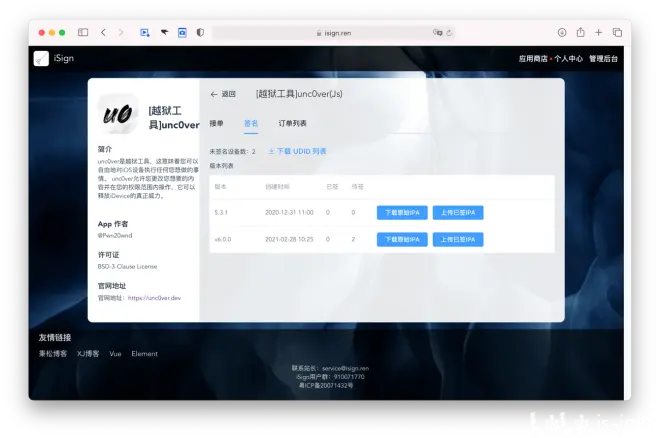Click the BSD-3-Clause License text
The height and width of the screenshot is (438, 660).
point(128,267)
